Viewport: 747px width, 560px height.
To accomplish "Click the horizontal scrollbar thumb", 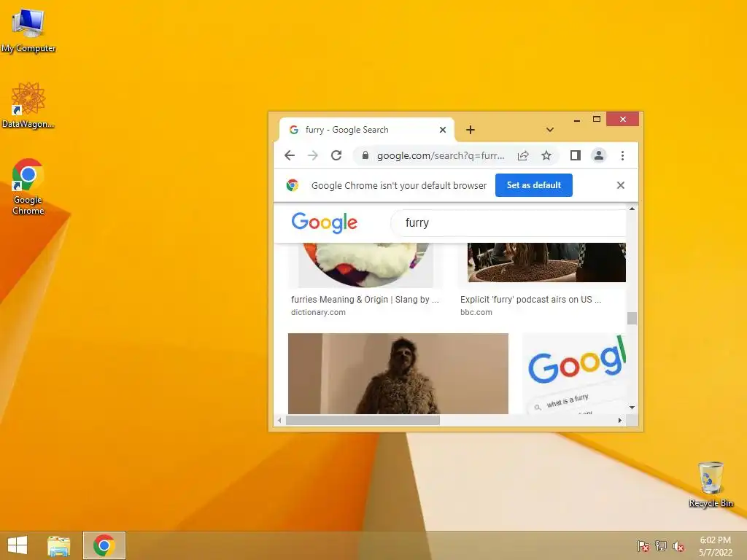I will tap(363, 420).
